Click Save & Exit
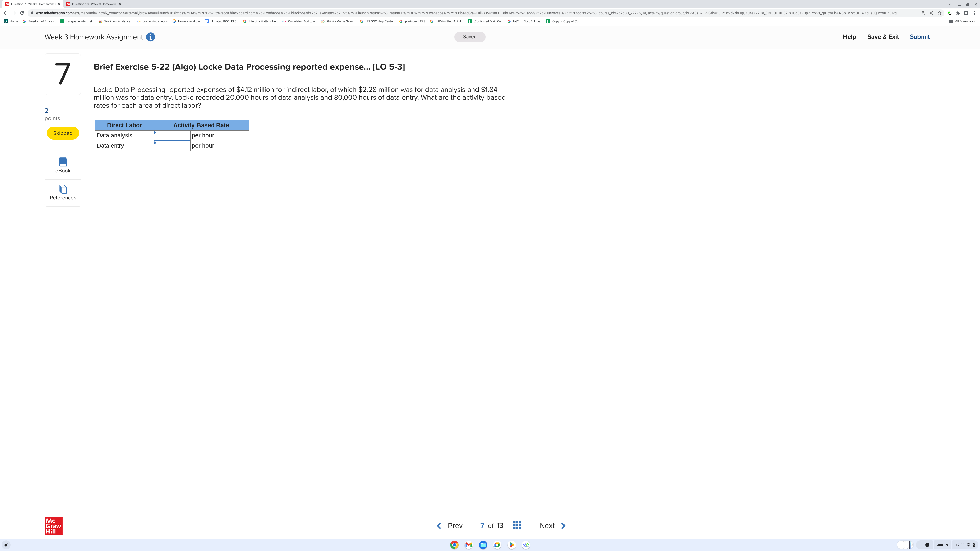The height and width of the screenshot is (551, 980). (x=883, y=37)
